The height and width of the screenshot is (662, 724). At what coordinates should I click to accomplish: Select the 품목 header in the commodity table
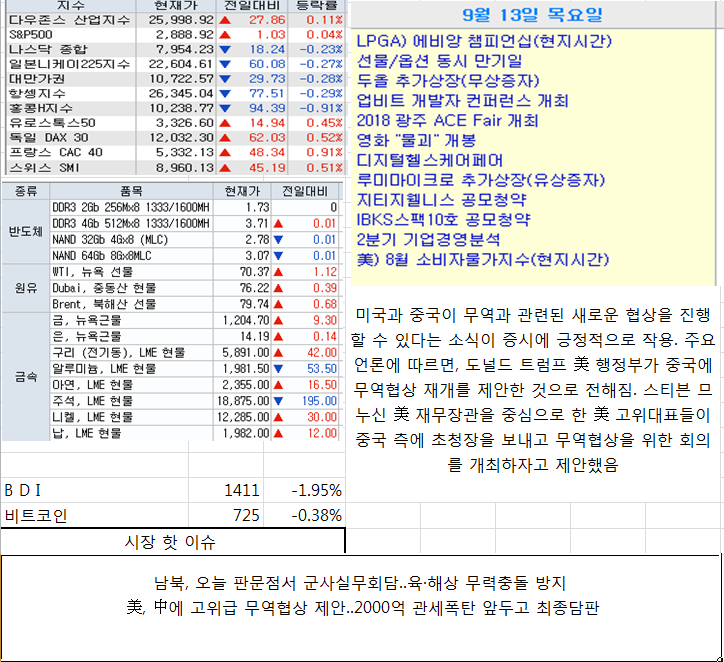[x=131, y=190]
